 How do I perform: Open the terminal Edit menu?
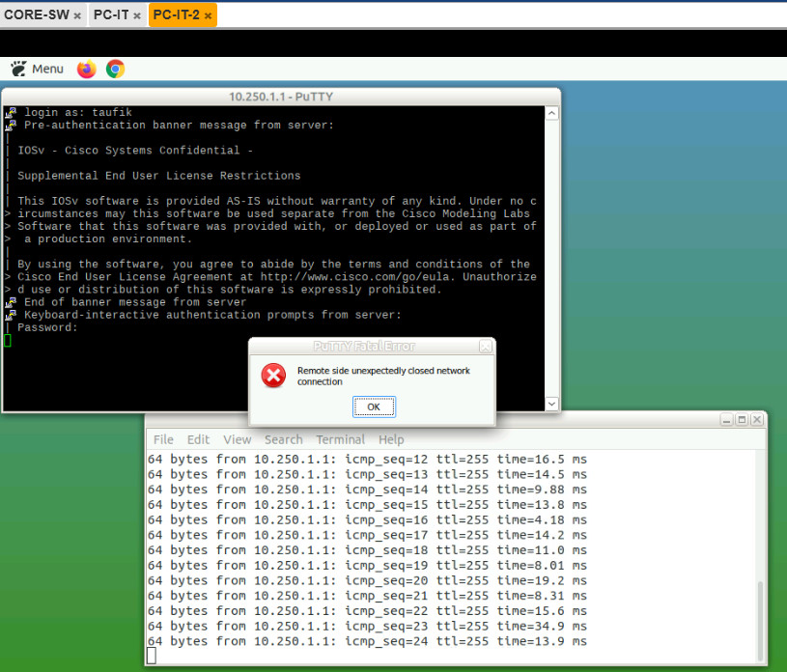pos(198,439)
